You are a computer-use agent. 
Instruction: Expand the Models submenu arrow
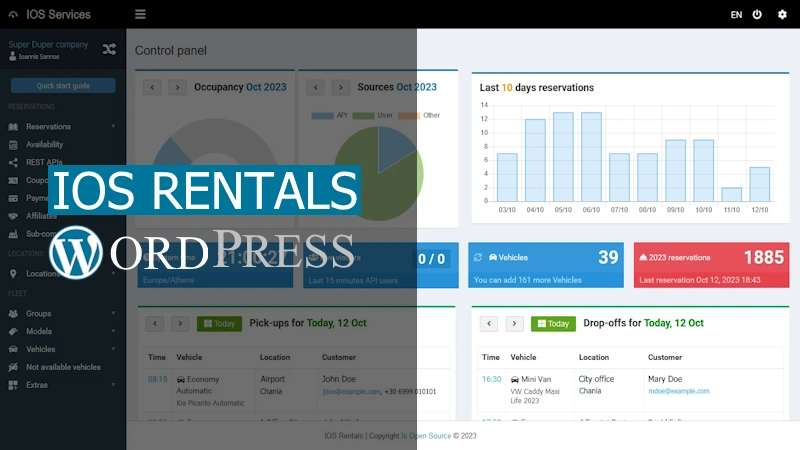(113, 331)
